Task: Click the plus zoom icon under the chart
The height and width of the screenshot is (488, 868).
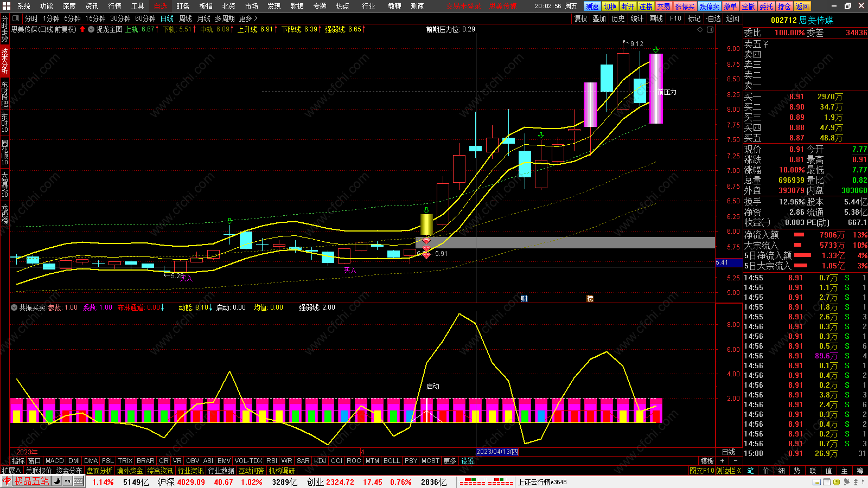Action: pyautogui.click(x=722, y=461)
